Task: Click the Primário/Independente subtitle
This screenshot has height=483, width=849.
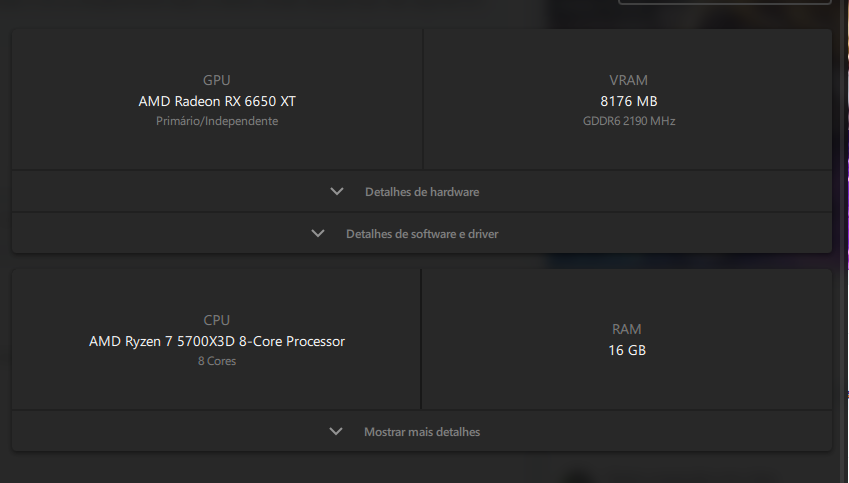Action: [217, 121]
